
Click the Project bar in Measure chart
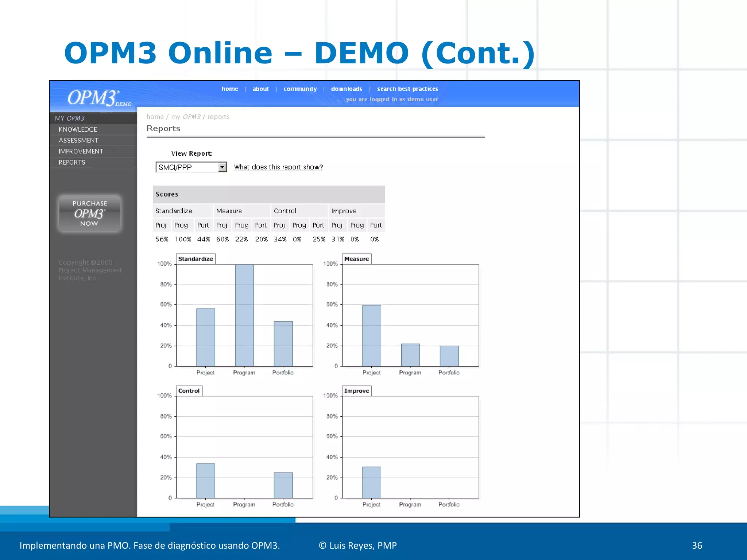[372, 335]
